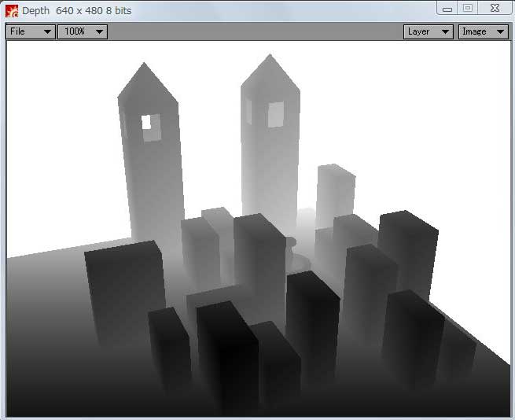The height and width of the screenshot is (420, 515).
Task: Close the Depth window
Action: [x=494, y=9]
